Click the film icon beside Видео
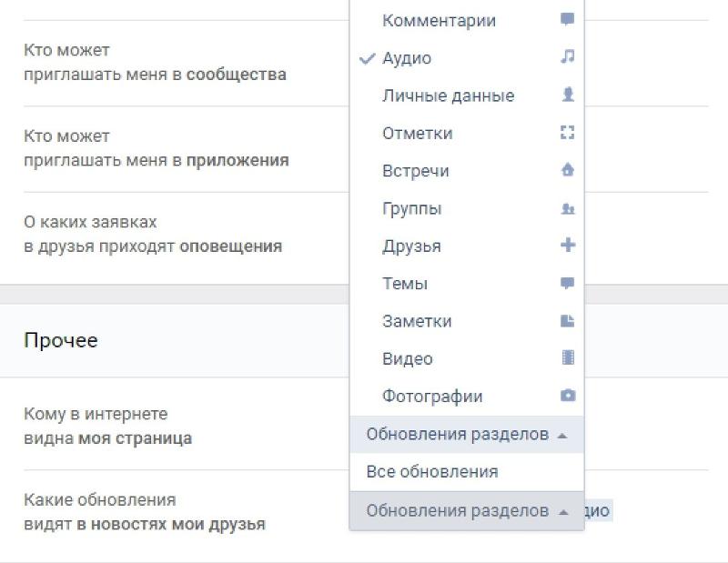The width and height of the screenshot is (728, 563). (568, 358)
